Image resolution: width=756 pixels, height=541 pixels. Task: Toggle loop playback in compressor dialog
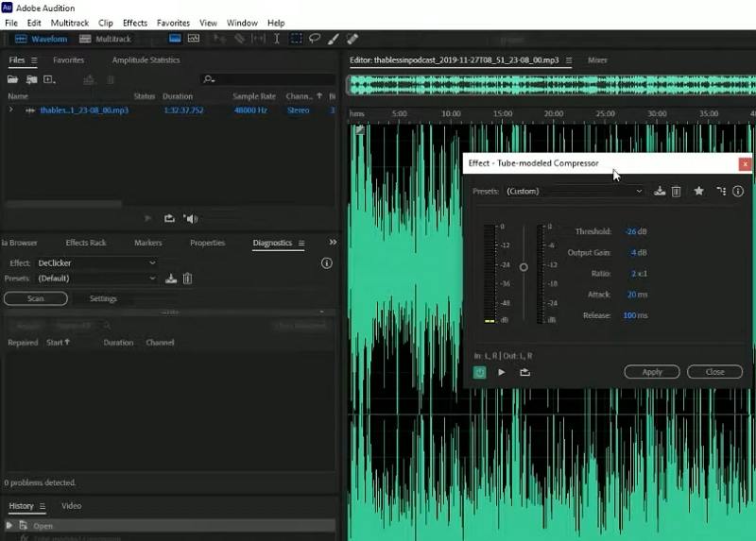coord(524,372)
